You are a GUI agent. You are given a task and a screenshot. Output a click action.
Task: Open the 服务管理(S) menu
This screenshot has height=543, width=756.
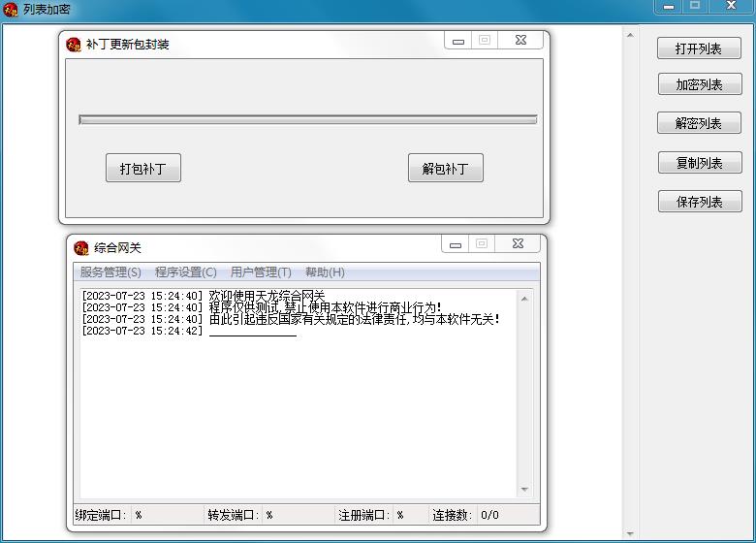(x=110, y=272)
